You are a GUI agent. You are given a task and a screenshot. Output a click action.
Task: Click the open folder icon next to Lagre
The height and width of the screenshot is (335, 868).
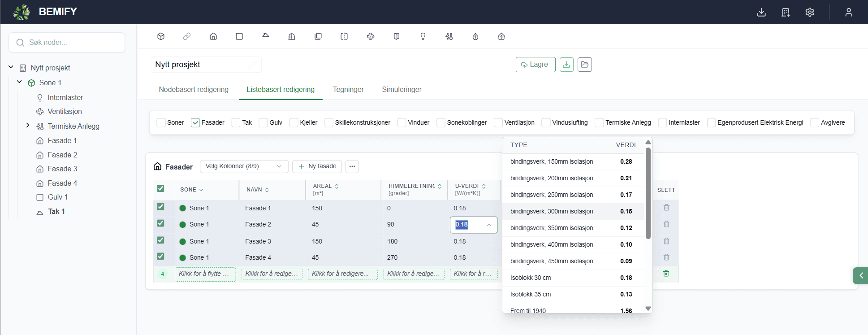(x=585, y=65)
